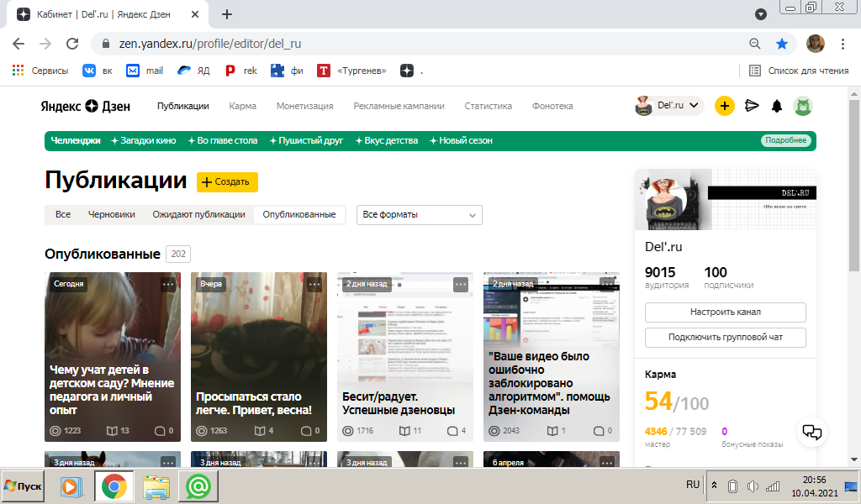Open Во главе стола challenge link
861x504 pixels.
pyautogui.click(x=222, y=140)
